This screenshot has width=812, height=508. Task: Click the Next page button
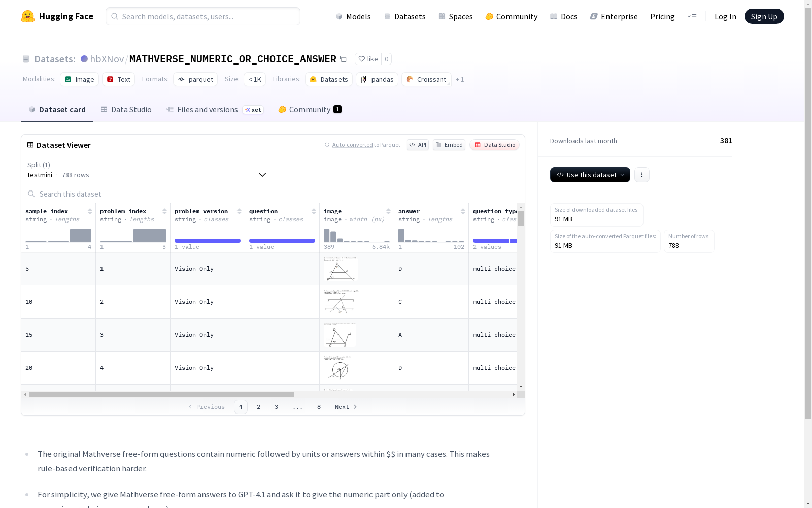[x=346, y=407]
